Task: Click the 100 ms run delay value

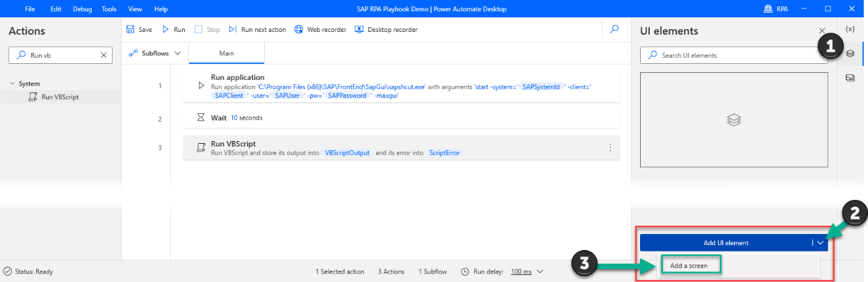Action: pos(520,272)
